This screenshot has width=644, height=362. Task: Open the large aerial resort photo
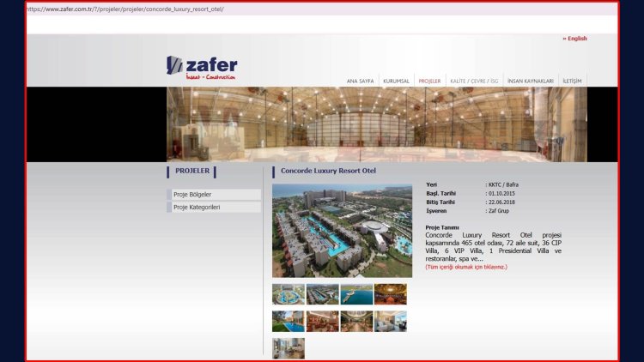[342, 231]
